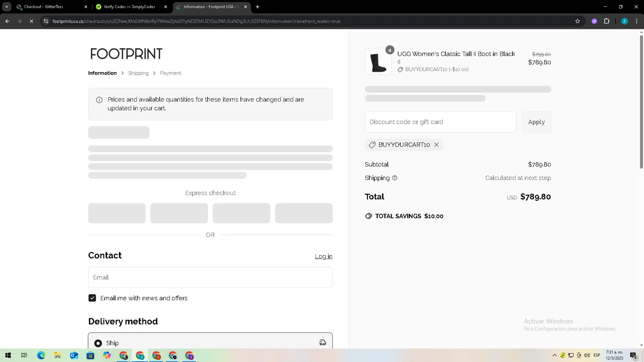
Task: Select the Information breadcrumb step
Action: click(x=102, y=73)
